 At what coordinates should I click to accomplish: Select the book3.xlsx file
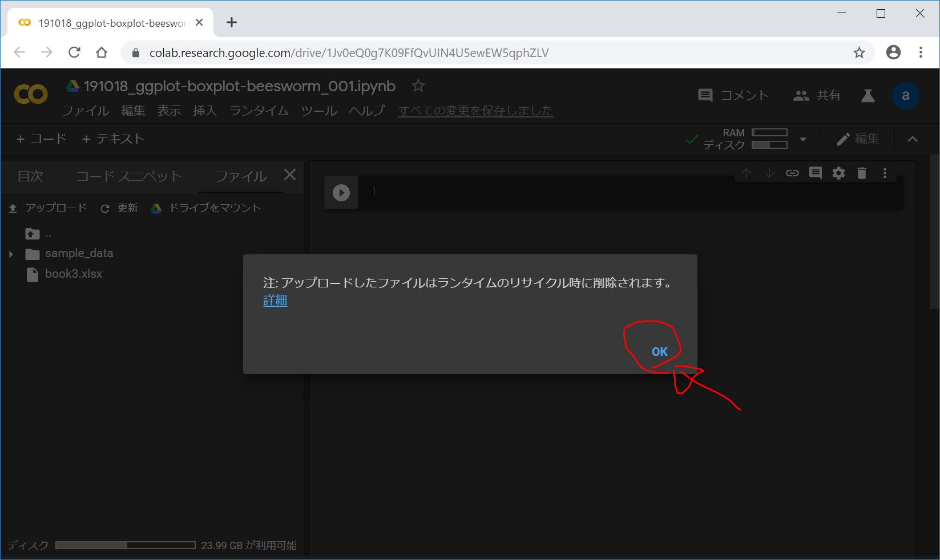(x=73, y=274)
